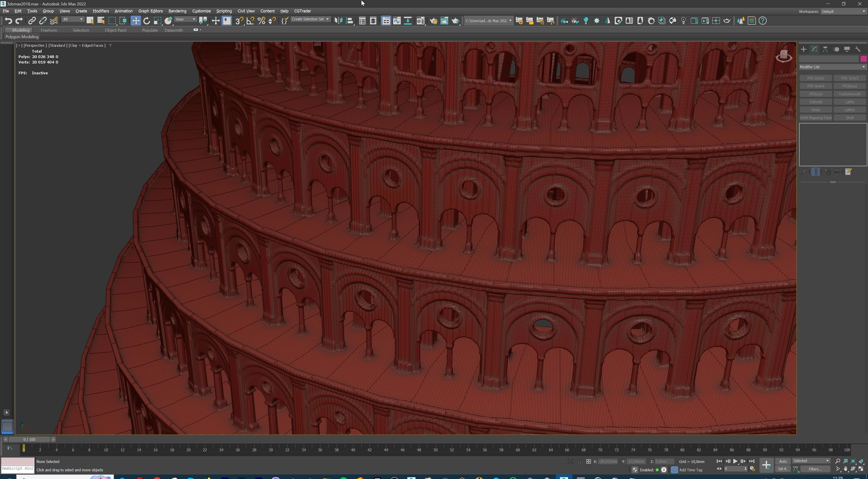Viewport: 868px width, 479px height.
Task: Click the Mirror tool icon
Action: point(338,21)
